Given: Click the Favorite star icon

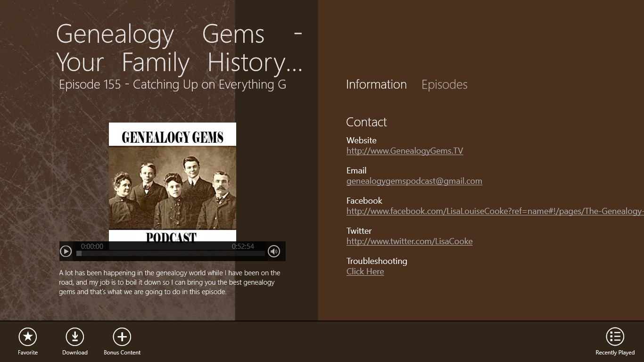Looking at the screenshot, I should click(27, 337).
